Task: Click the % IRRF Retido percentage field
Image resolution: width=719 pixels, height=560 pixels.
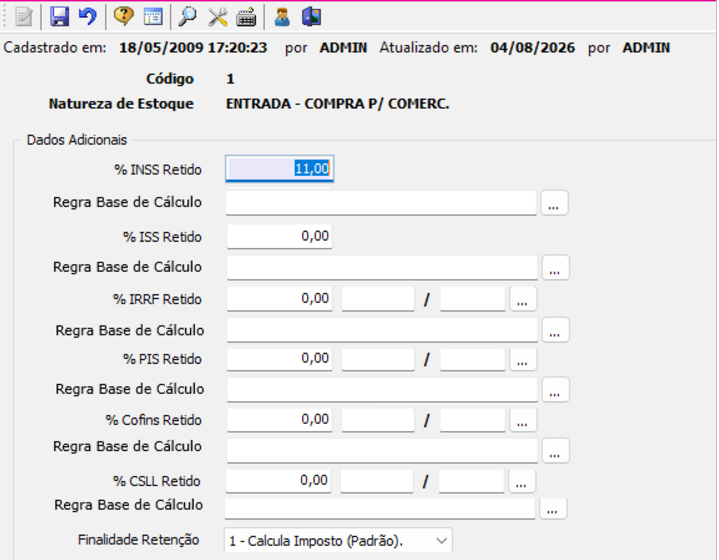Action: pos(279,299)
